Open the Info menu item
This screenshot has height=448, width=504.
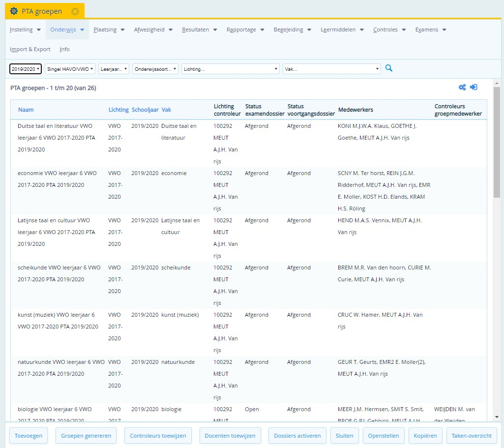click(x=64, y=49)
